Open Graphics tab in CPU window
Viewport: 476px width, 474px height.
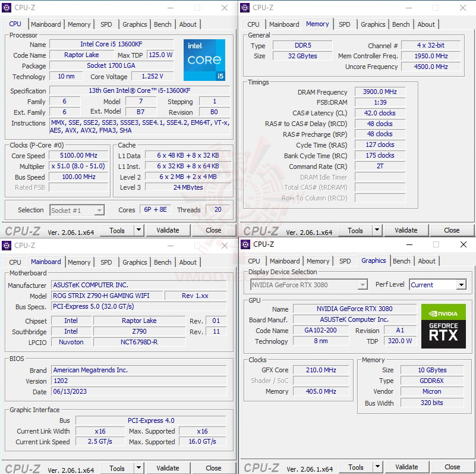135,24
